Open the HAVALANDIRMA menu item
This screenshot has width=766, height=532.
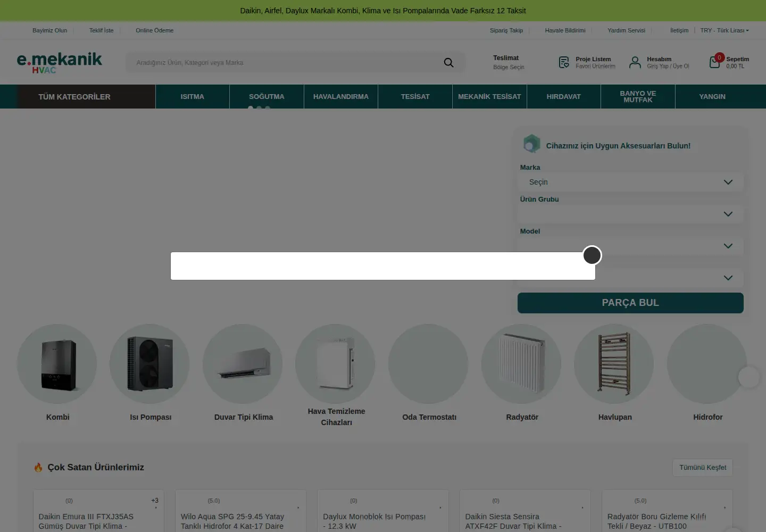pos(341,96)
